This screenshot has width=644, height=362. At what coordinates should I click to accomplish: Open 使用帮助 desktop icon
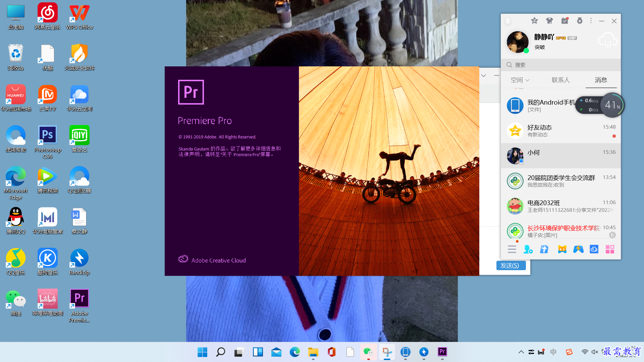point(16,138)
